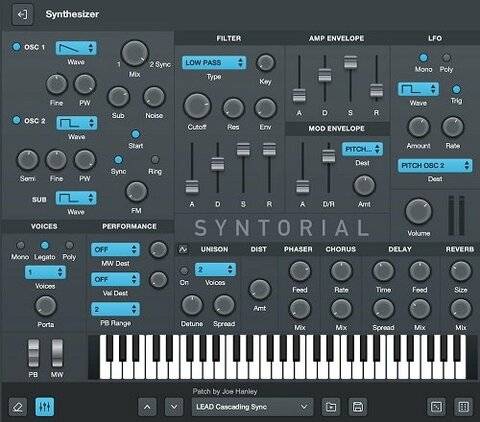Screen dimensions: 480x422
Task: Enable the Unison On switch
Action: point(184,270)
